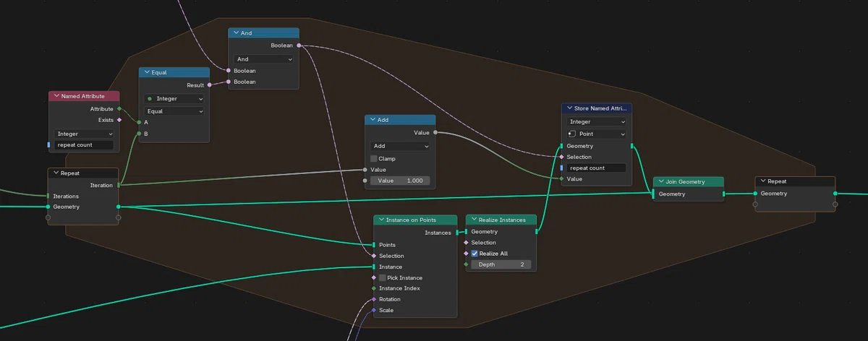The image size is (868, 341).
Task: Click input socket A of the Equal node
Action: click(x=139, y=122)
